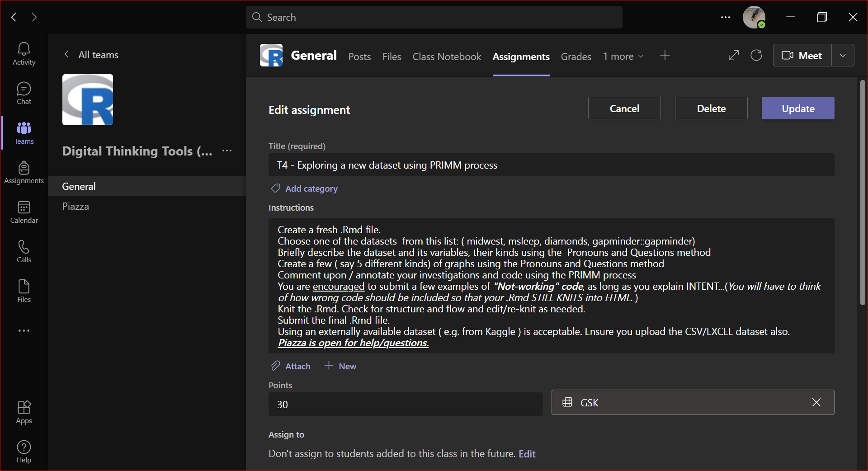Click the New resource link text
This screenshot has width=868, height=471.
[347, 366]
